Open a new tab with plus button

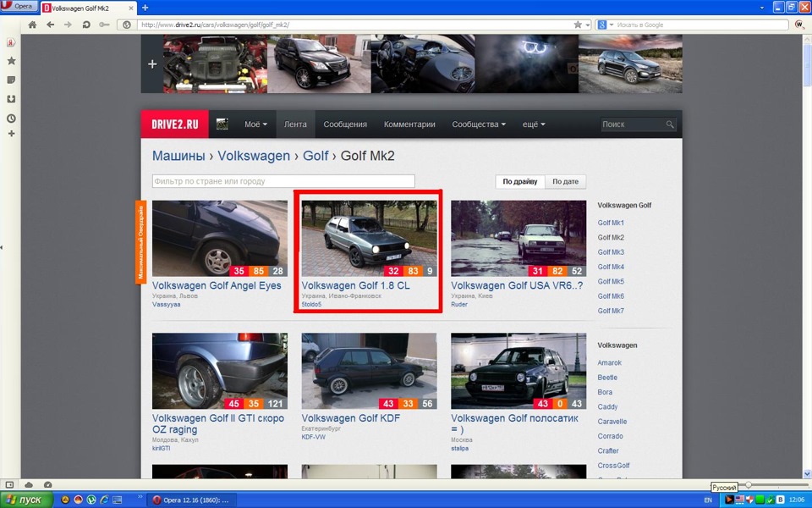tap(145, 8)
